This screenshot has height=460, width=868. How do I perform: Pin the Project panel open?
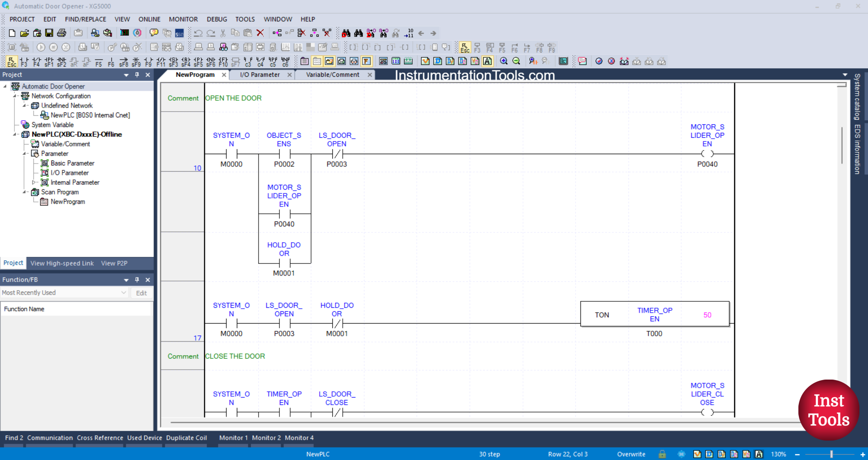pyautogui.click(x=137, y=75)
